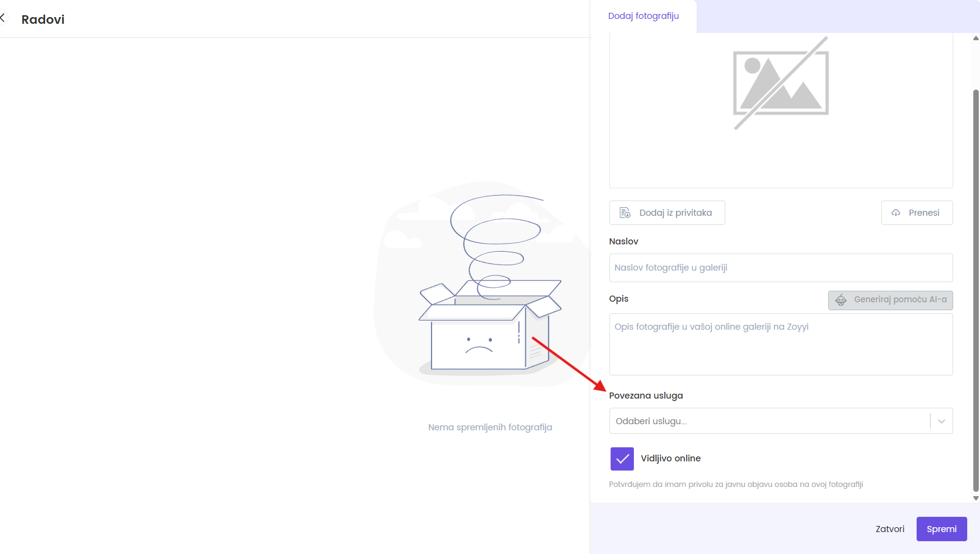Click the cloud upload icon beside Prenesi
Image resolution: width=980 pixels, height=554 pixels.
[x=896, y=213]
